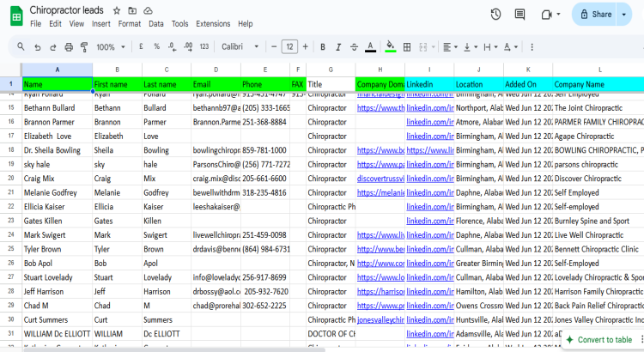The height and width of the screenshot is (352, 644).
Task: Open the Calibri font dropdown
Action: pos(240,46)
